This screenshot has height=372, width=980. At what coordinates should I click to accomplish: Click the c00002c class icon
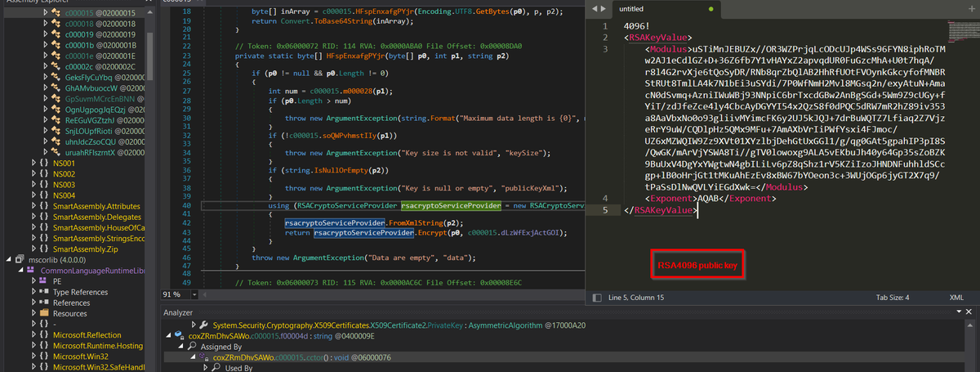[x=56, y=65]
